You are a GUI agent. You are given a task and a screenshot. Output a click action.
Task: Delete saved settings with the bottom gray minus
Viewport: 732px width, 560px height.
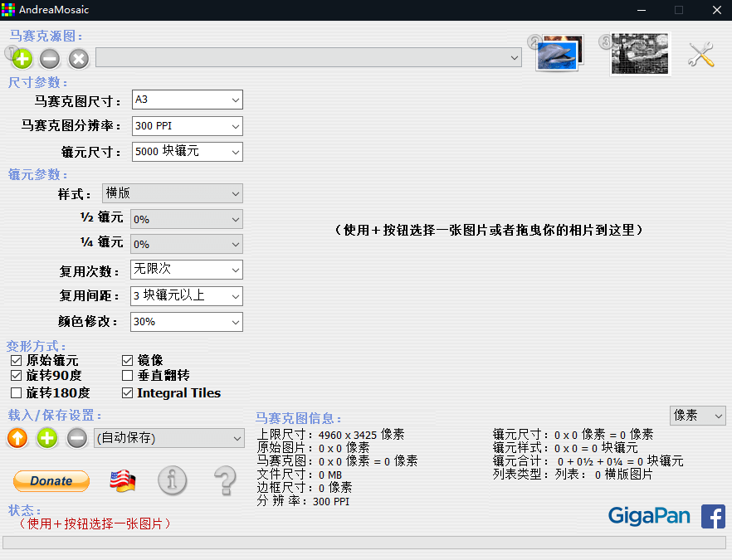tap(77, 438)
